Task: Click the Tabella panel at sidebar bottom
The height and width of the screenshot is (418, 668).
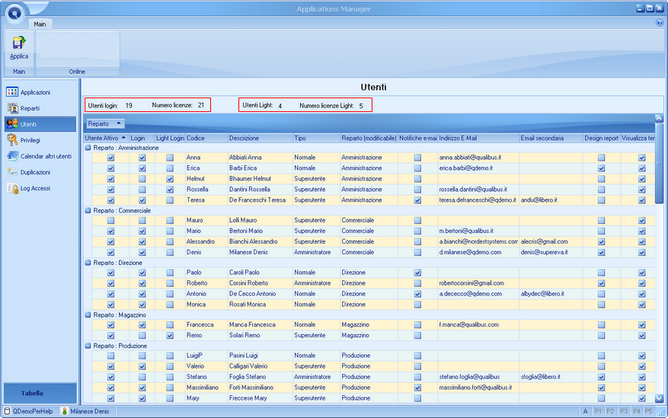Action: (x=40, y=393)
